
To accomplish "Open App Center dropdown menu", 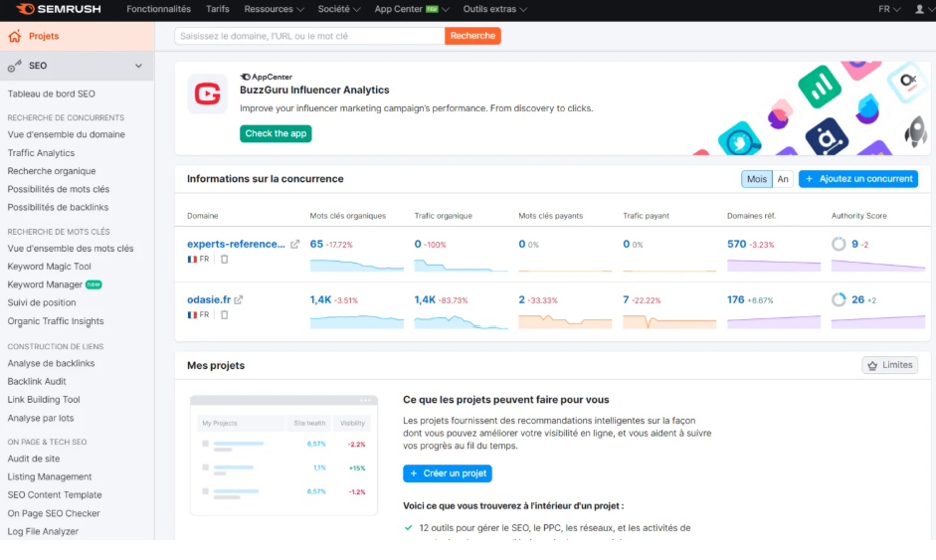I will click(x=412, y=9).
